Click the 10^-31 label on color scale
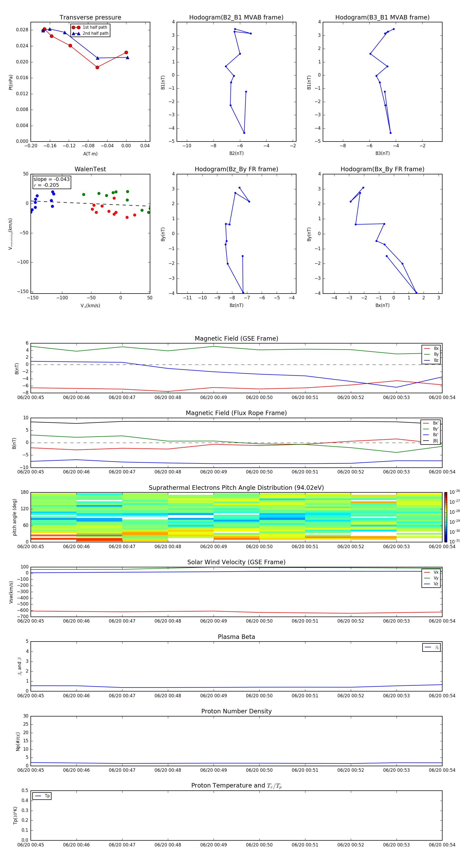The width and height of the screenshot is (473, 868). click(x=455, y=542)
